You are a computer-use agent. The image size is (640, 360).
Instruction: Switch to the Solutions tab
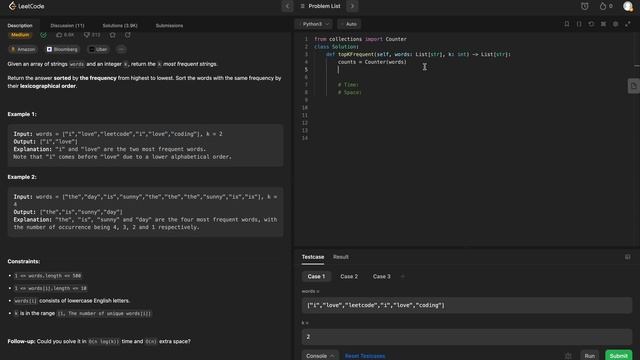(x=120, y=25)
